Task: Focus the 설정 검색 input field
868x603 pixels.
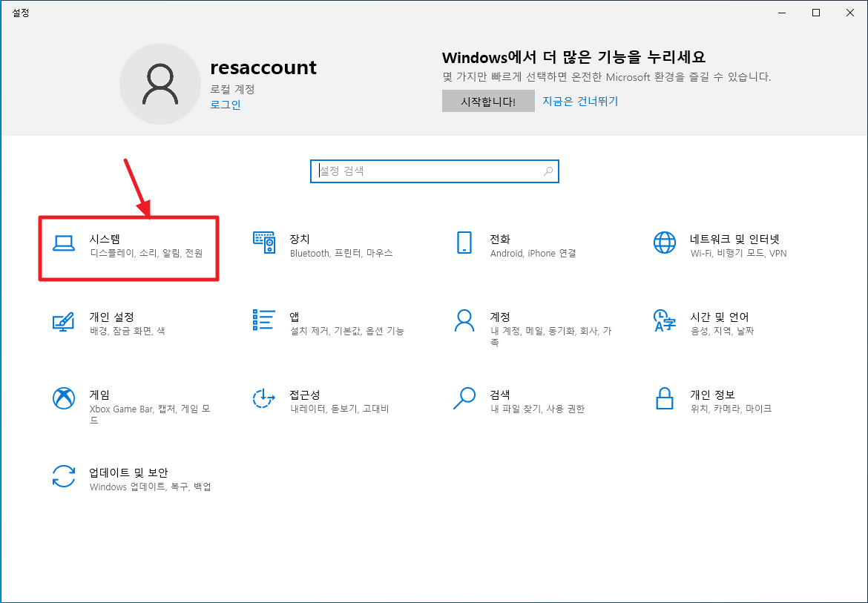Action: pos(435,171)
